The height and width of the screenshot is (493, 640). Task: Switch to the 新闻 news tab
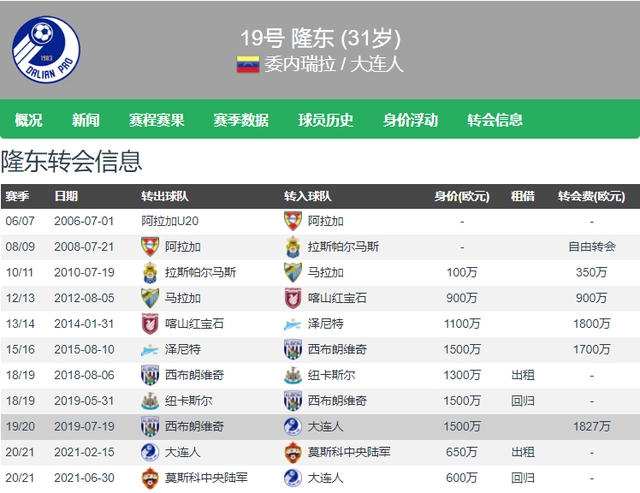coord(86,120)
